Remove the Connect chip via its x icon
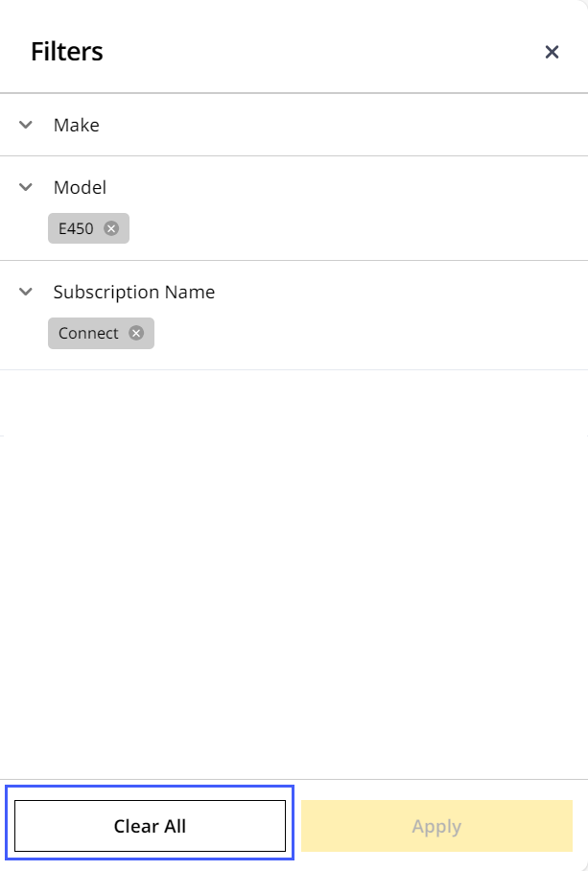This screenshot has height=871, width=588. tap(136, 333)
